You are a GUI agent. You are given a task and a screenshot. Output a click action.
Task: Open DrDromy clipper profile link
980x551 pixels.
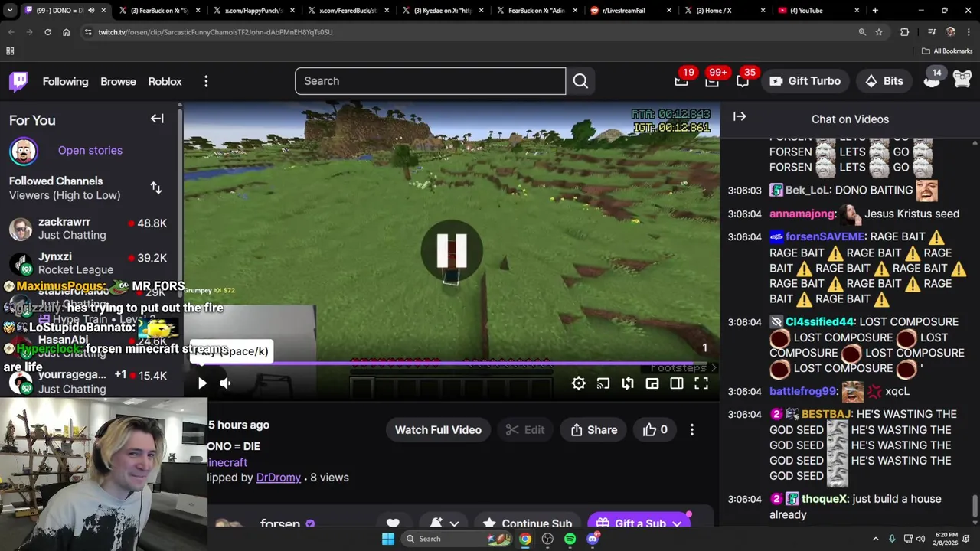(x=279, y=478)
